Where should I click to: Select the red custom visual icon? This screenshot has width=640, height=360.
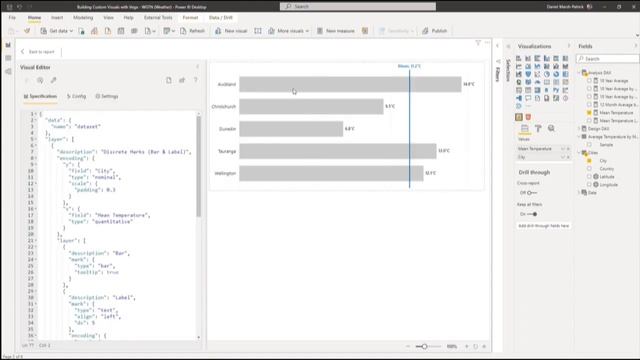point(528,117)
